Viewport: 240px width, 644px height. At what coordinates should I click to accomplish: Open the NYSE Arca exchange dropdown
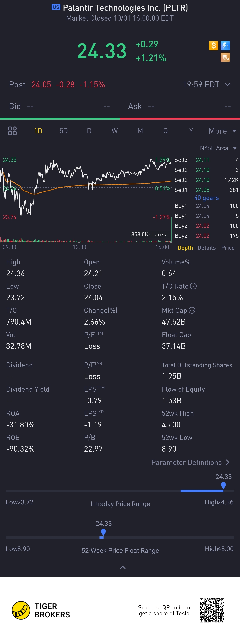(x=218, y=148)
